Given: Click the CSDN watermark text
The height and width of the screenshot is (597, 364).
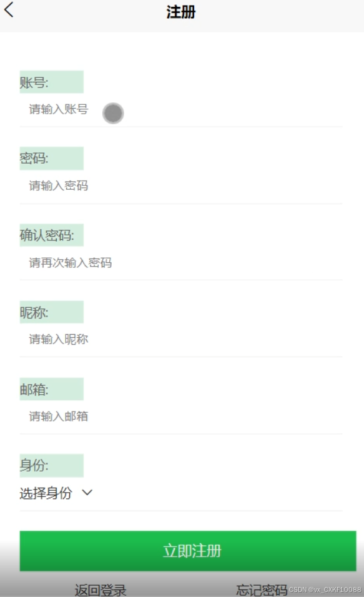Looking at the screenshot, I should pos(325,590).
